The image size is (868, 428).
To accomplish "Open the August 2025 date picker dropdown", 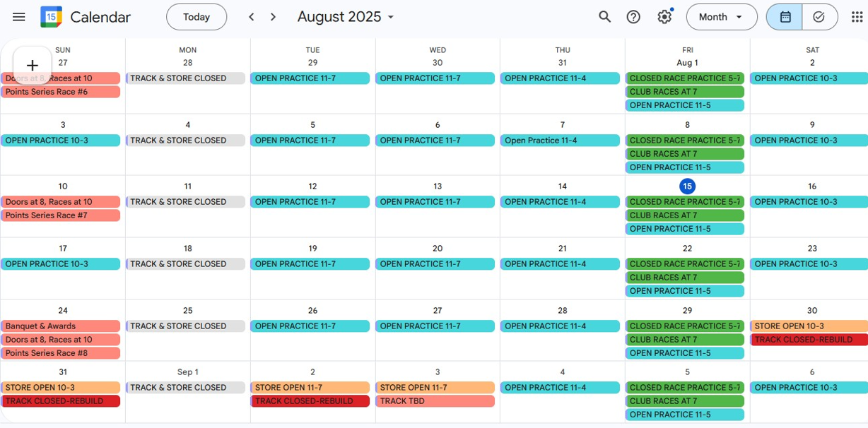I will point(346,17).
